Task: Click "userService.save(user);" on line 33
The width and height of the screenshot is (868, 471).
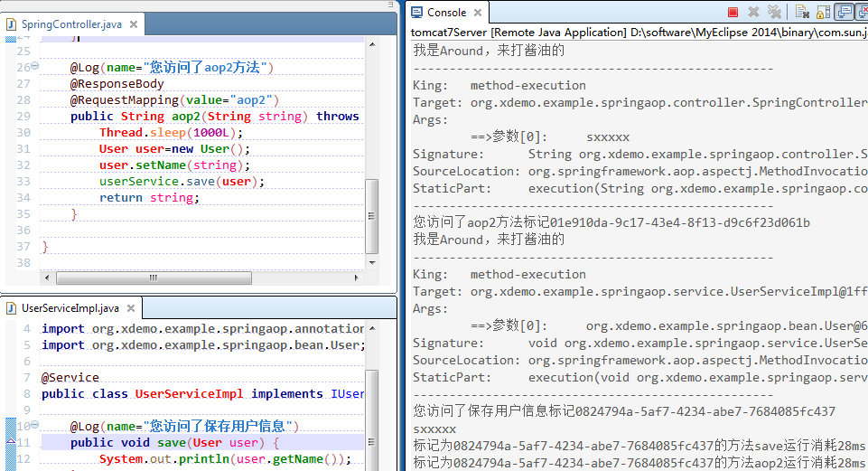Action: (182, 181)
